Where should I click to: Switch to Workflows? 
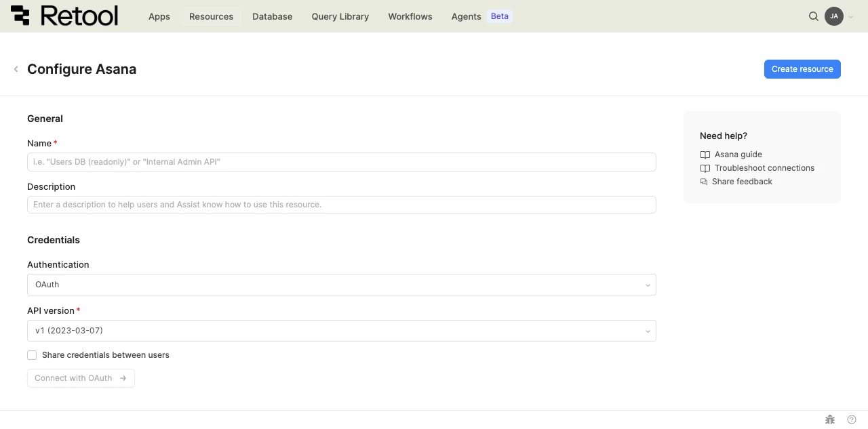click(410, 16)
